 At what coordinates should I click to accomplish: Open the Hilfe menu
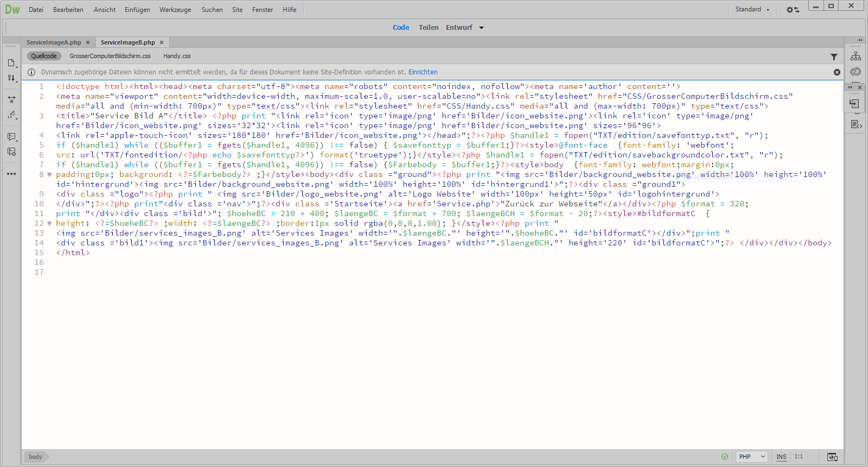(290, 10)
